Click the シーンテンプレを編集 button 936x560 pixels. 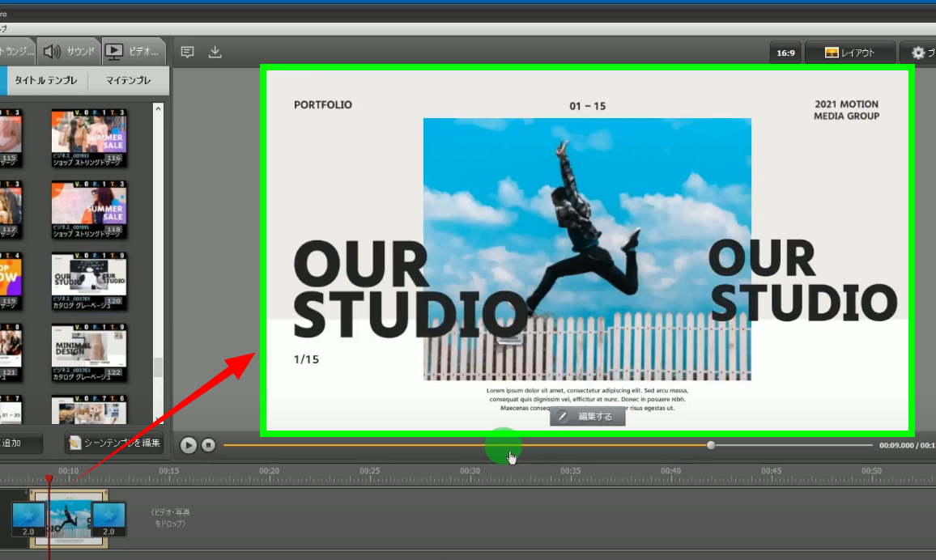pyautogui.click(x=115, y=443)
